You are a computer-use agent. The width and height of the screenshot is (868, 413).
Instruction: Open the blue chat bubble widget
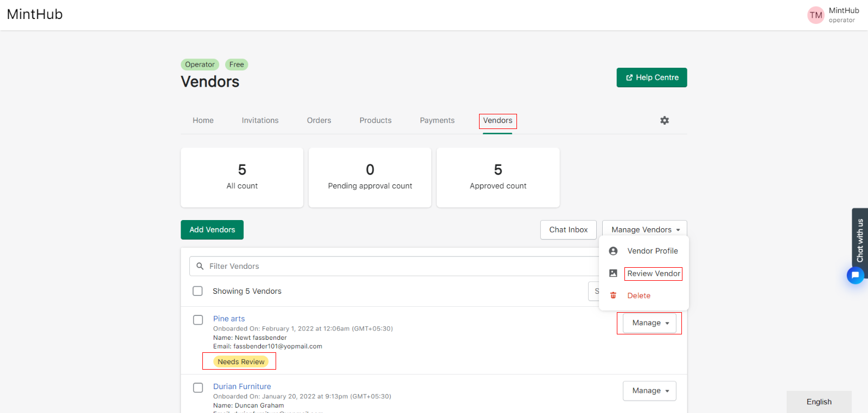click(x=856, y=275)
